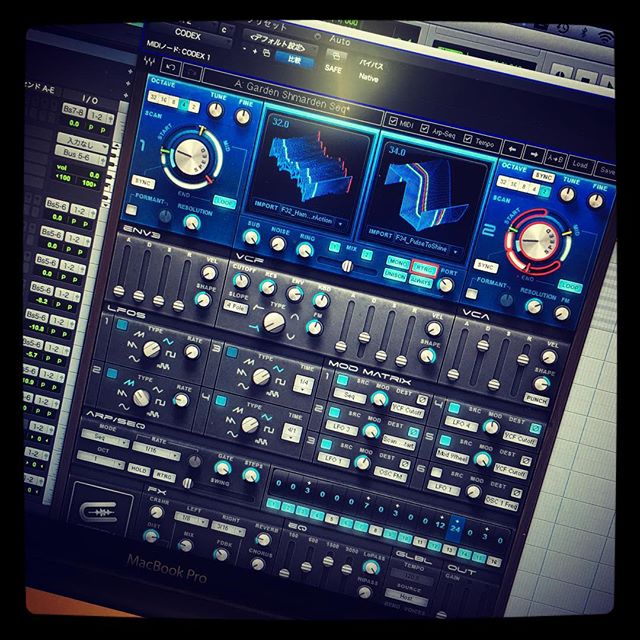Open LFO 3 TIME 1/4 dropdown
Viewport: 640px width, 640px height.
[304, 385]
